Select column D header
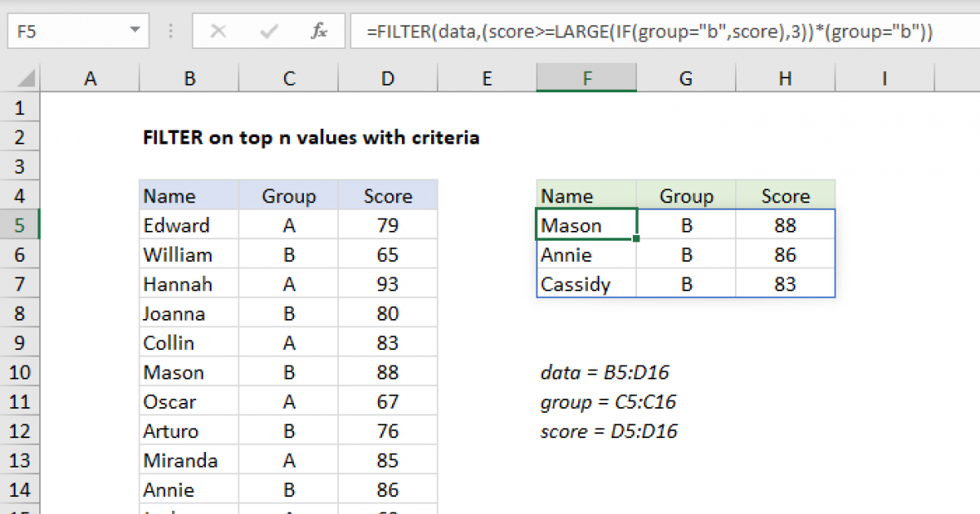Screen dimensions: 980x514 [388, 78]
